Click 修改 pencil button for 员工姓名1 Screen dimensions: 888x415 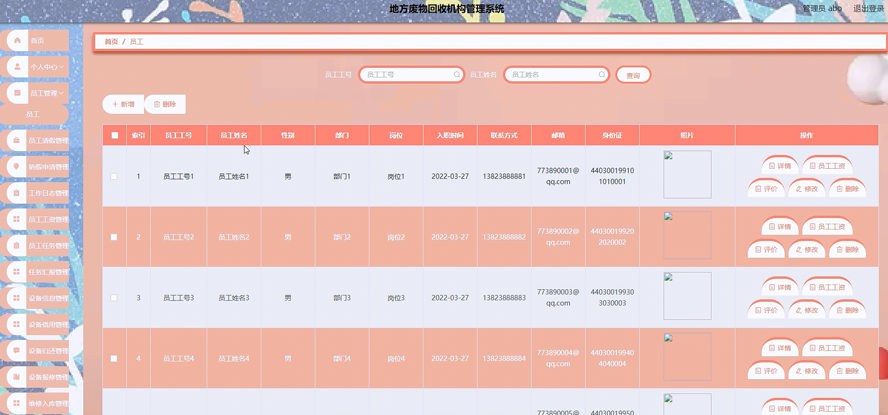[807, 188]
